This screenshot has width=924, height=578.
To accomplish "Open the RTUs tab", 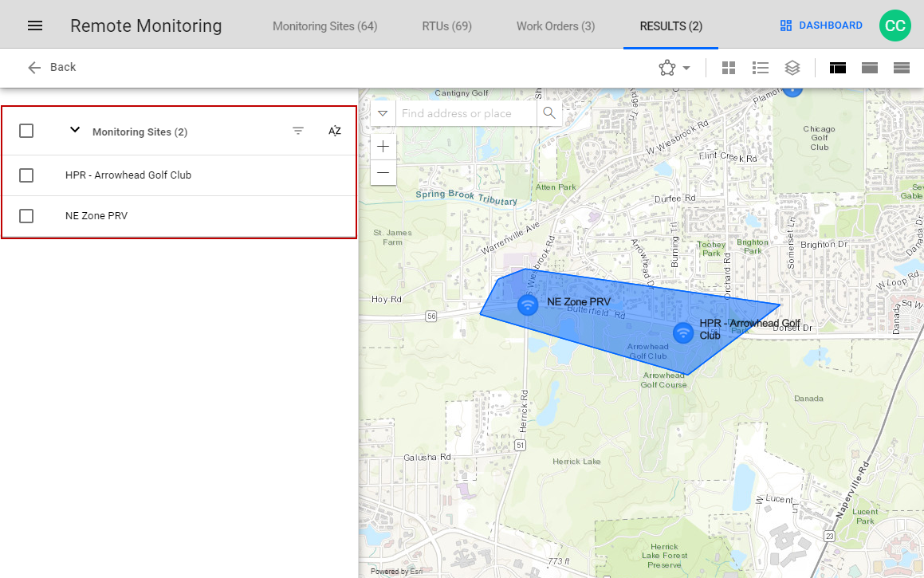I will click(446, 26).
